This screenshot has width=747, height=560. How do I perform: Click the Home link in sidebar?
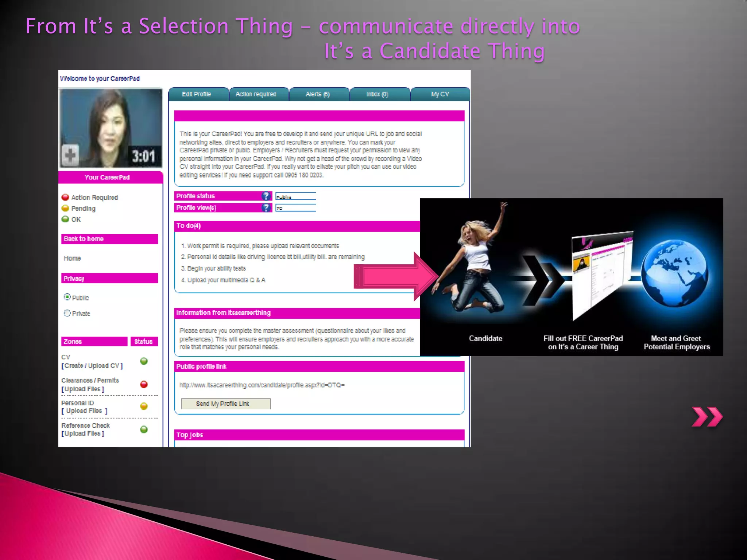click(72, 258)
